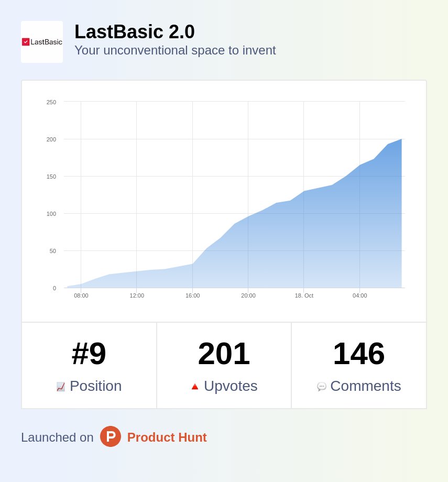Click the 201 upvotes number
Screen dimensions: 448x482
224,354
